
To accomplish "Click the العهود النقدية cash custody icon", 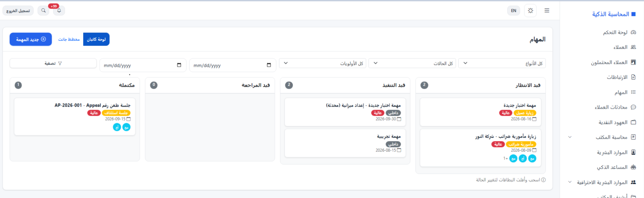I will [x=633, y=122].
